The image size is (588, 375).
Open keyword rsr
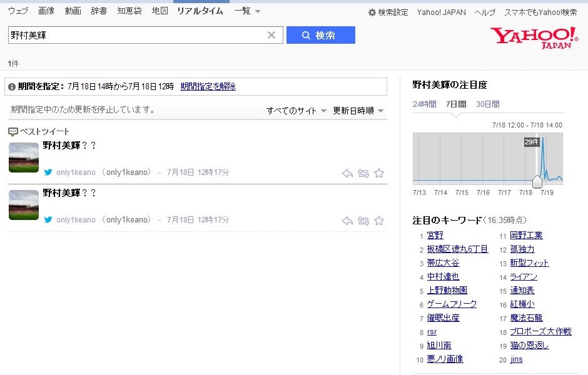point(432,332)
